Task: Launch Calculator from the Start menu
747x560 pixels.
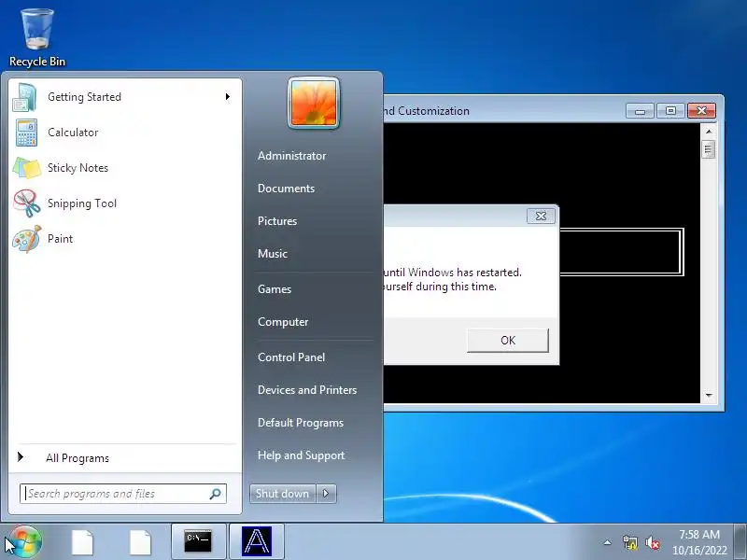Action: [x=124, y=133]
